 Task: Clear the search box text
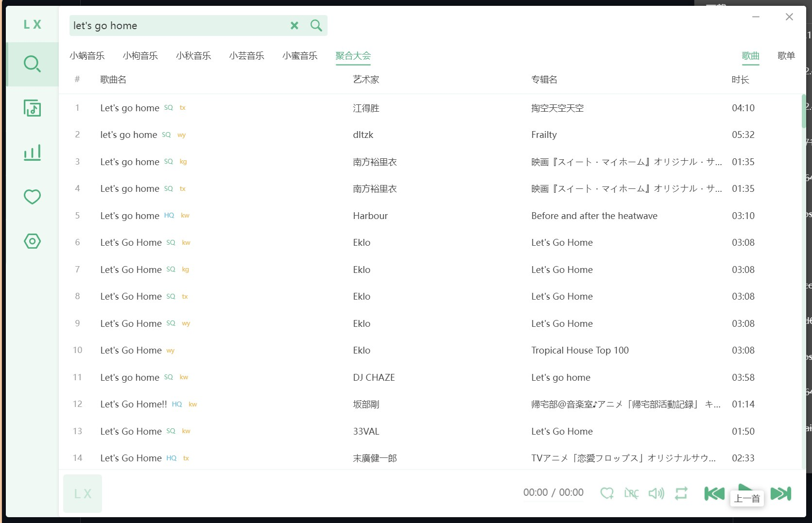tap(294, 26)
